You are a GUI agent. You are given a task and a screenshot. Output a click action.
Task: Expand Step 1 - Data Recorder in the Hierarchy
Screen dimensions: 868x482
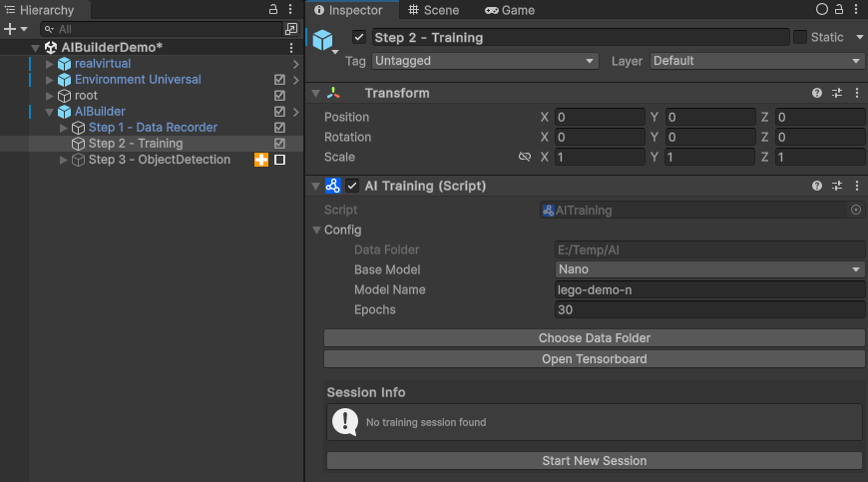tap(65, 128)
